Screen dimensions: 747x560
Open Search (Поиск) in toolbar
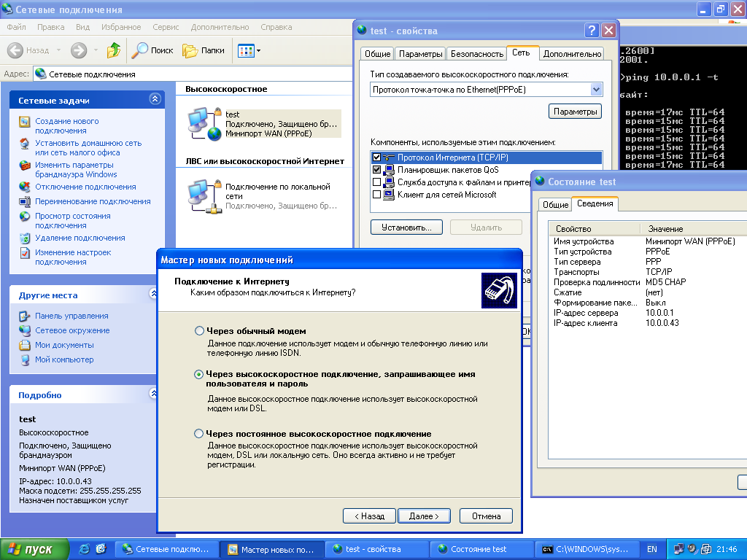[152, 50]
